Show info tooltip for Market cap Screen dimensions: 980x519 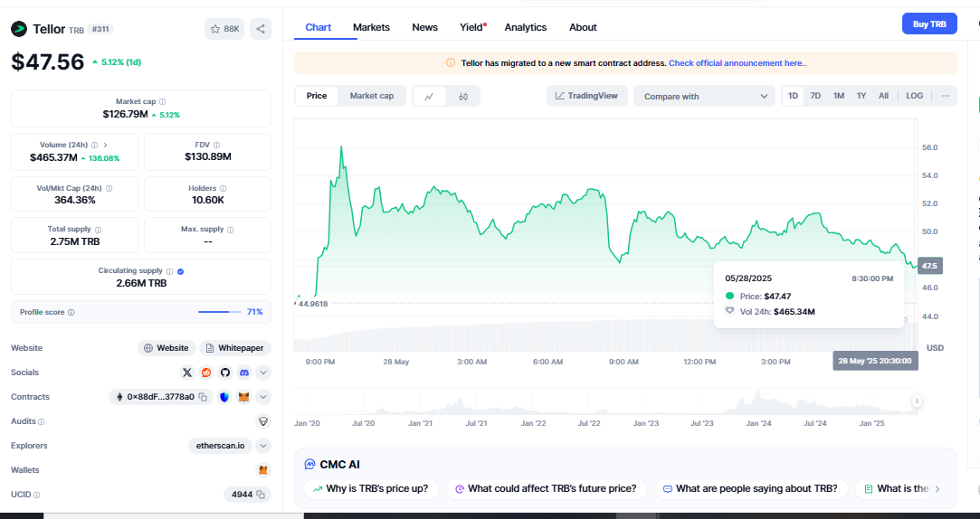163,102
